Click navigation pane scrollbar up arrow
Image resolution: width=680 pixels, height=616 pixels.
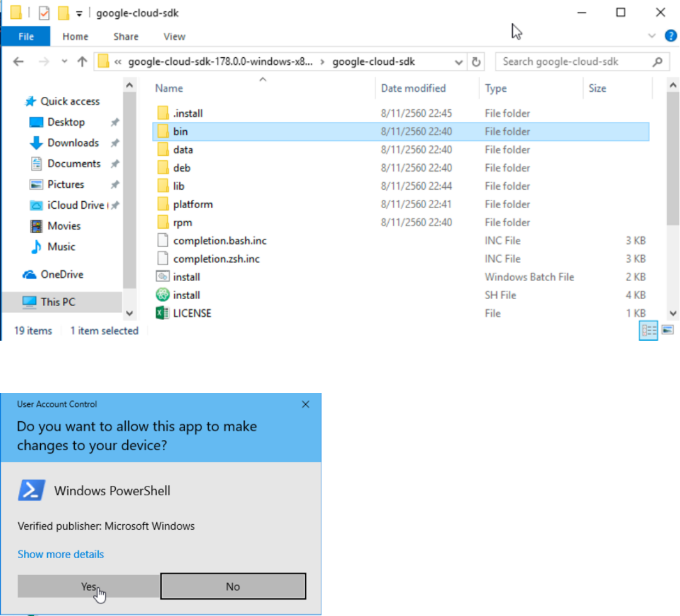click(x=129, y=85)
